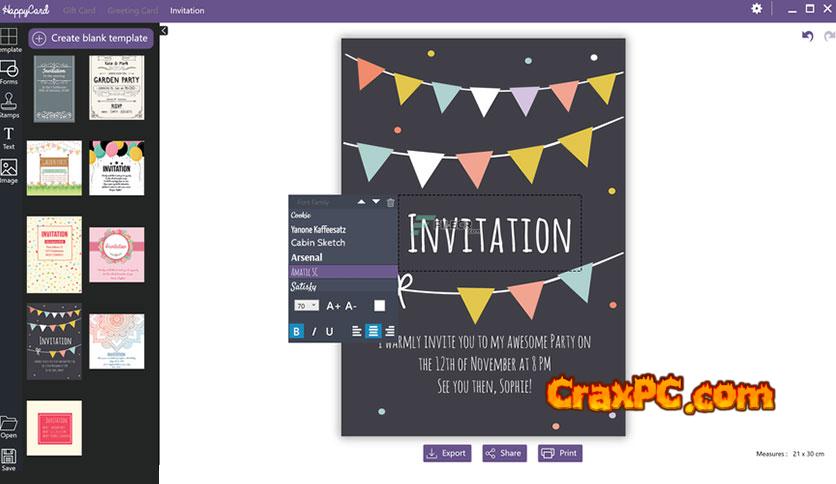Switch to the Greeting Card tab
The image size is (836, 484).
point(133,11)
